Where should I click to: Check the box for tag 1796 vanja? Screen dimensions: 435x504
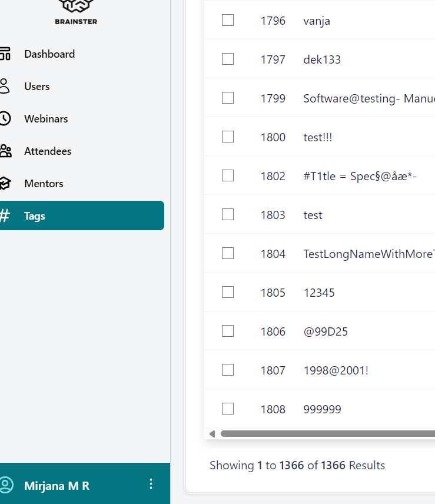(228, 21)
